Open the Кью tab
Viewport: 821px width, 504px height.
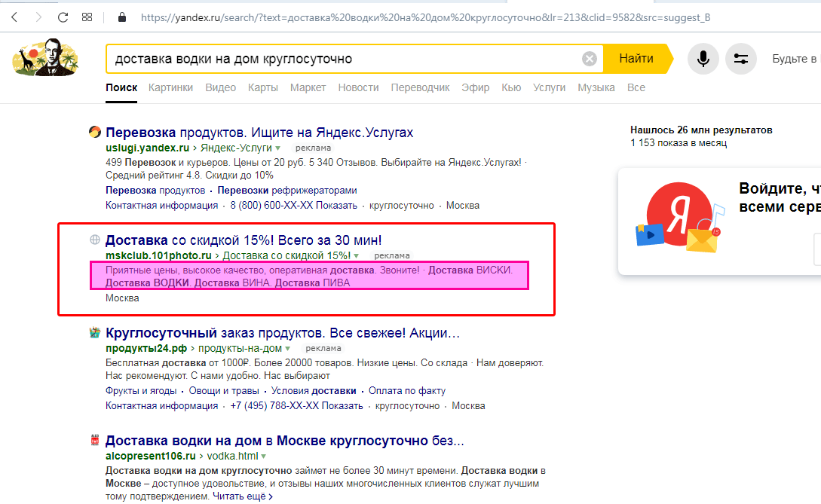coord(511,87)
